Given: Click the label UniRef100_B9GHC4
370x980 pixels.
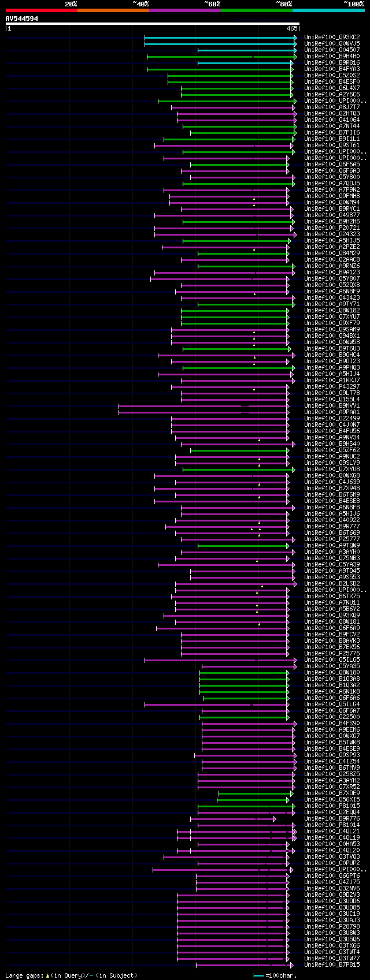Looking at the screenshot, I should [332, 355].
